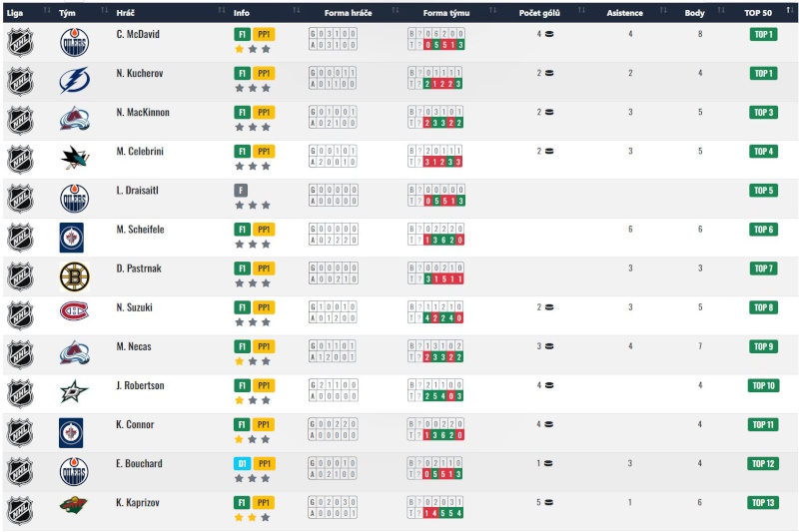The height and width of the screenshot is (532, 799).
Task: Click the Tampa Bay Lightning logo icon
Action: (74, 81)
